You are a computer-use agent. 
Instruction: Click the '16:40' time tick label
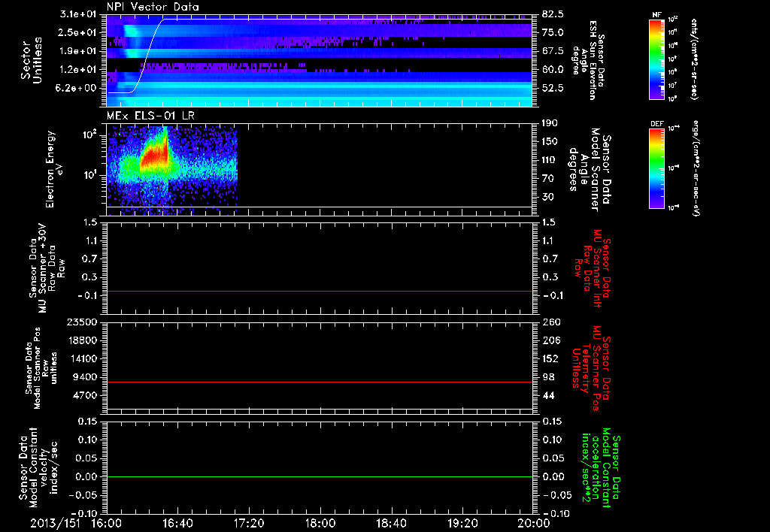pyautogui.click(x=177, y=523)
